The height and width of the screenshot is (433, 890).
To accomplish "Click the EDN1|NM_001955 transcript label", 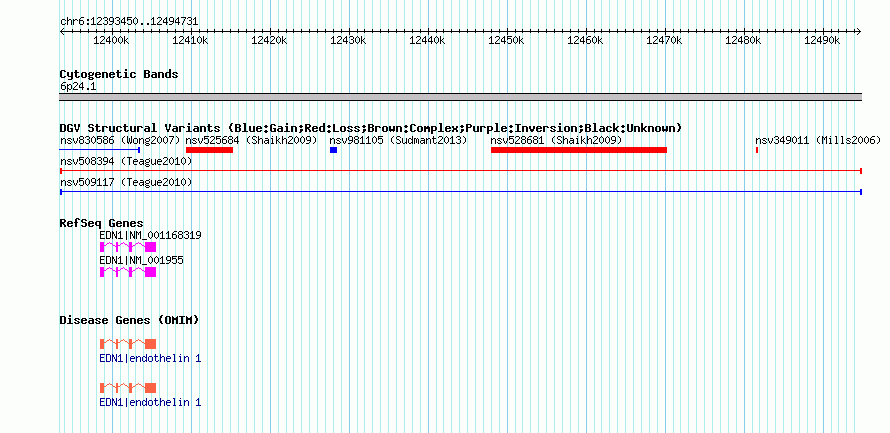I will click(141, 260).
